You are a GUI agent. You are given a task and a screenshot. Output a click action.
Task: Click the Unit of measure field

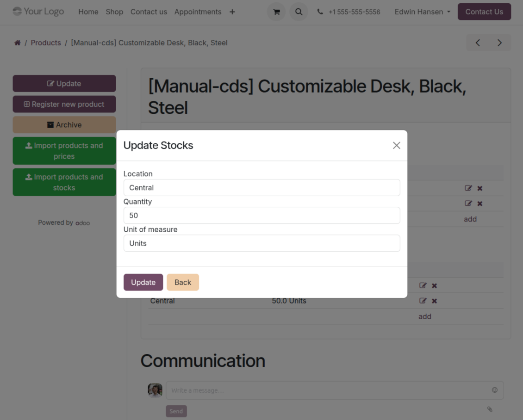coord(261,243)
